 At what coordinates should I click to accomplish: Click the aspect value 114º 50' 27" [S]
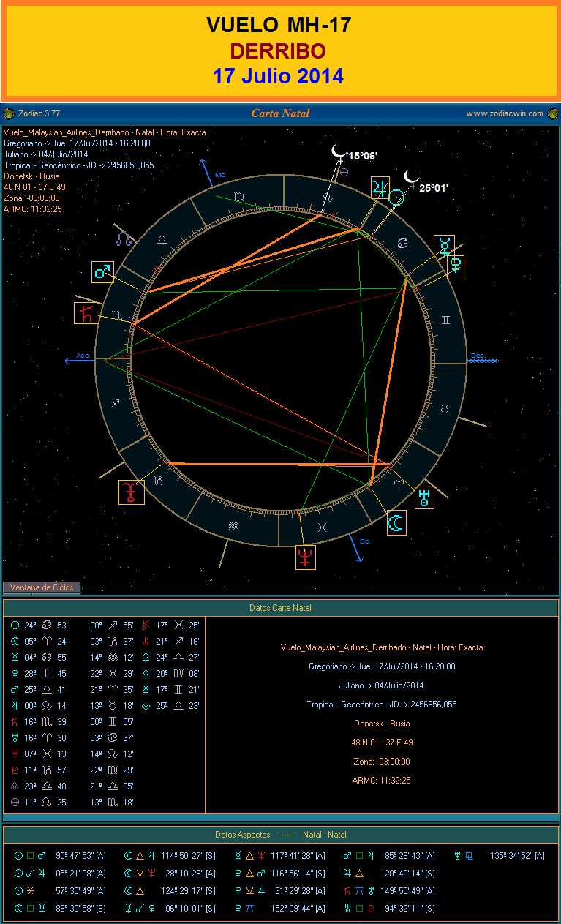coord(189,856)
